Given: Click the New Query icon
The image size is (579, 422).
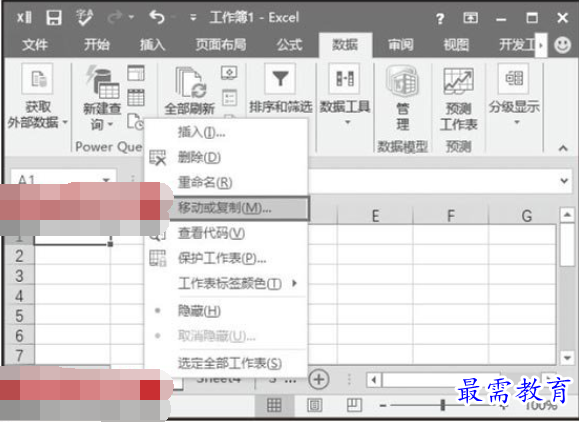Looking at the screenshot, I should pyautogui.click(x=102, y=83).
